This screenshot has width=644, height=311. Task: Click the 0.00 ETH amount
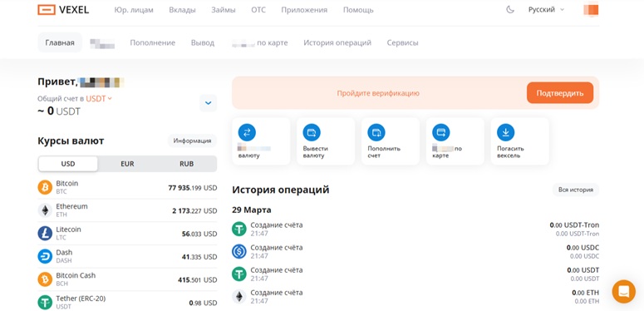point(585,293)
